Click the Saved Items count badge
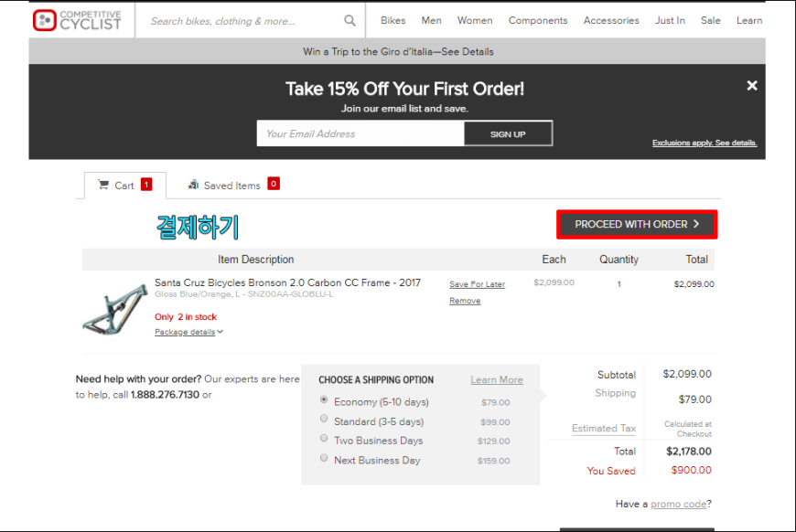Screen dimensions: 796x532 click(x=274, y=184)
